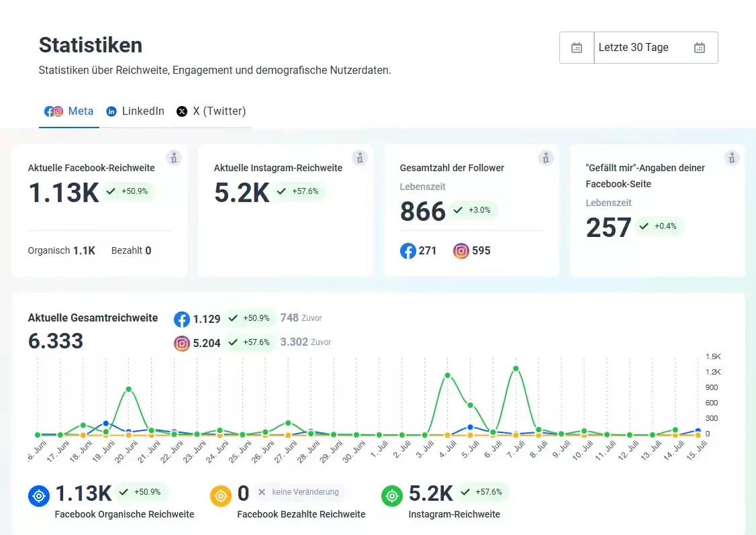
Task: Click info icon on Gesamtzahl der Follower card
Action: pos(546,158)
